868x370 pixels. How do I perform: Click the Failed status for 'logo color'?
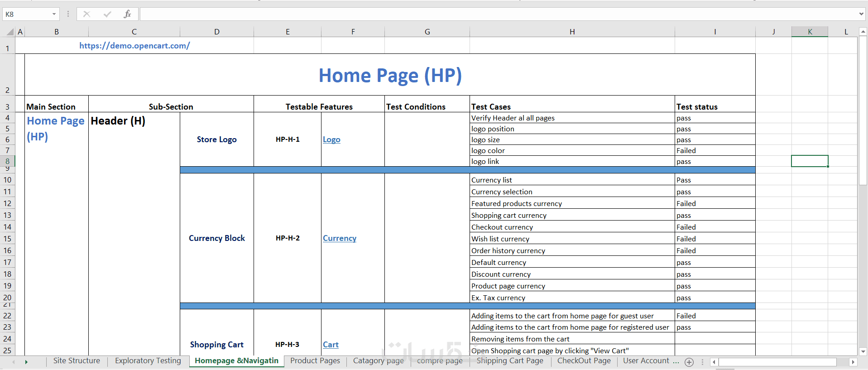(x=715, y=150)
